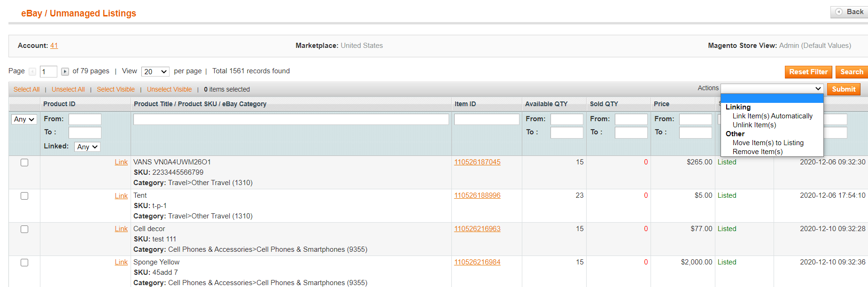
Task: Submit the selected action
Action: pyautogui.click(x=844, y=89)
